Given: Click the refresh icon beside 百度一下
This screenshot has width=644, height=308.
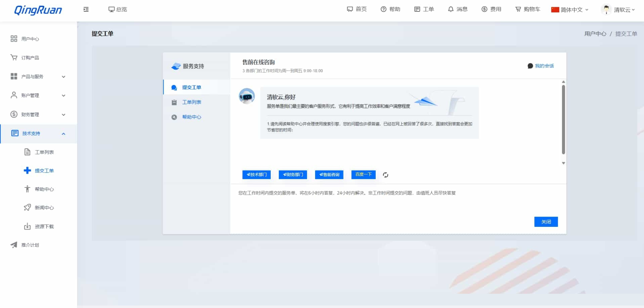Looking at the screenshot, I should pos(386,175).
